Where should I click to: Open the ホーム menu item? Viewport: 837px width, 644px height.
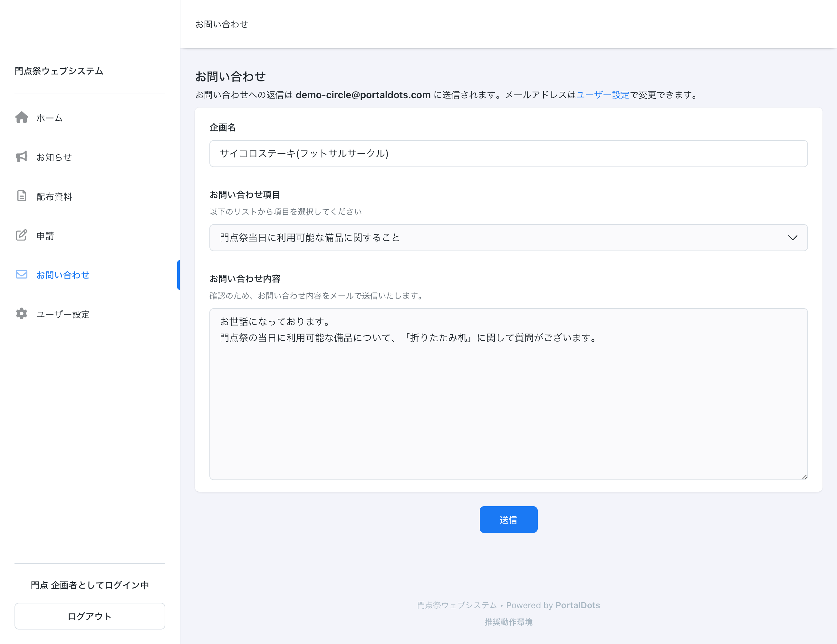tap(50, 118)
